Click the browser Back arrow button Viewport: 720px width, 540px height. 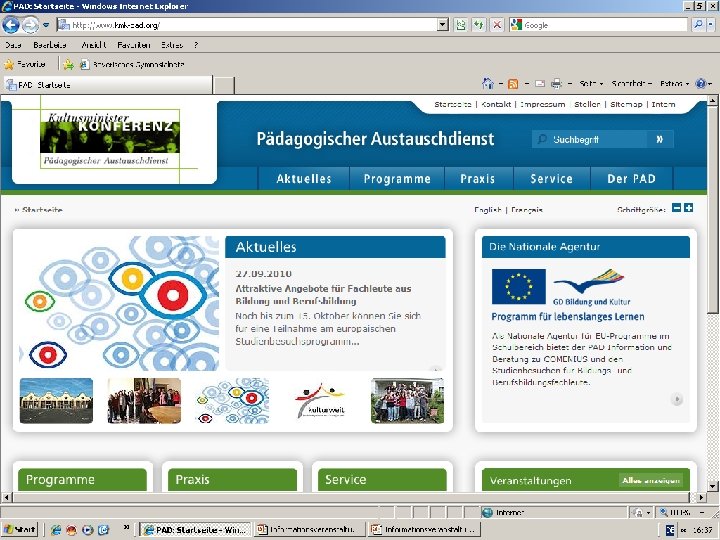11,24
